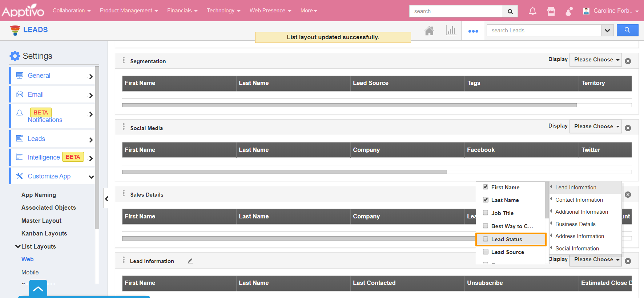Open the reports bar chart icon
This screenshot has height=298, width=644.
(x=451, y=31)
